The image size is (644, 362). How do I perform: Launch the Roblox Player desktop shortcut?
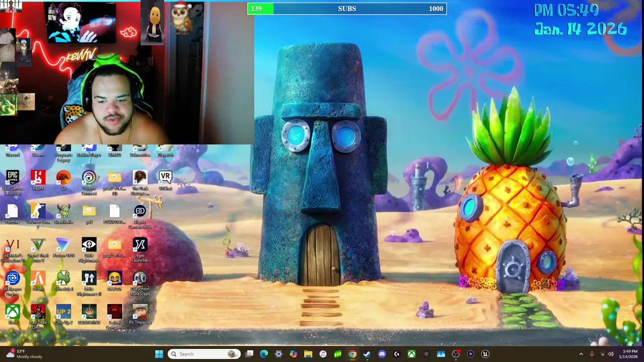[x=89, y=151]
